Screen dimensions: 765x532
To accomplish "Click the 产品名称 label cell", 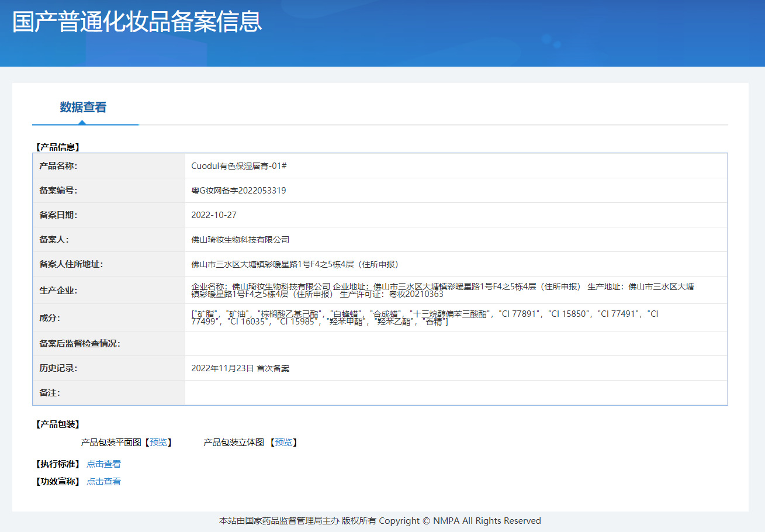I will [109, 166].
